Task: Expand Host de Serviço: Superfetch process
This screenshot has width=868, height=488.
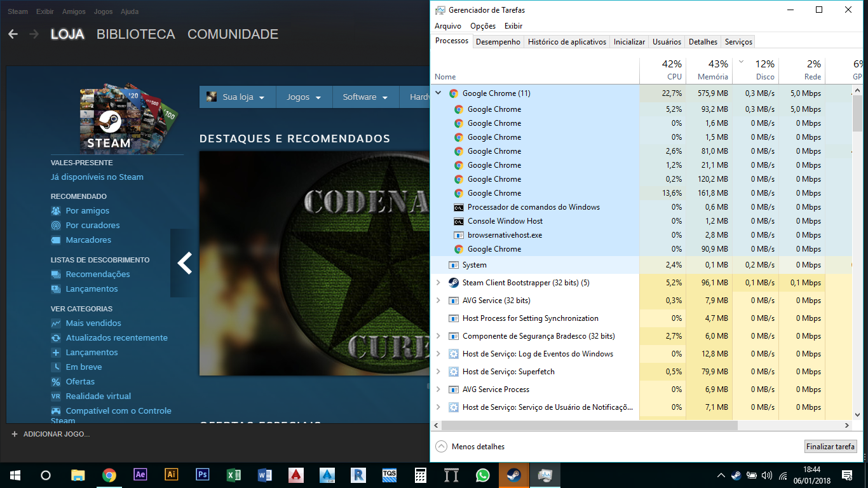Action: [x=438, y=372]
